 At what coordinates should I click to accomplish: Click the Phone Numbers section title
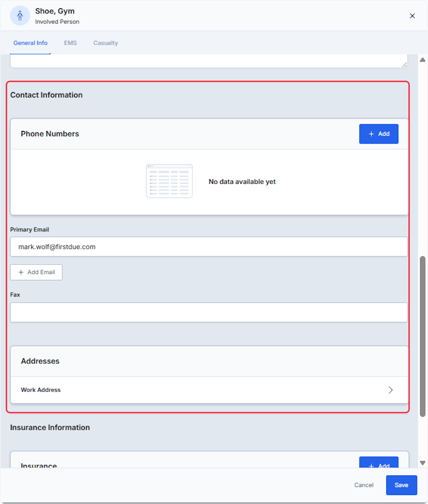[x=50, y=134]
